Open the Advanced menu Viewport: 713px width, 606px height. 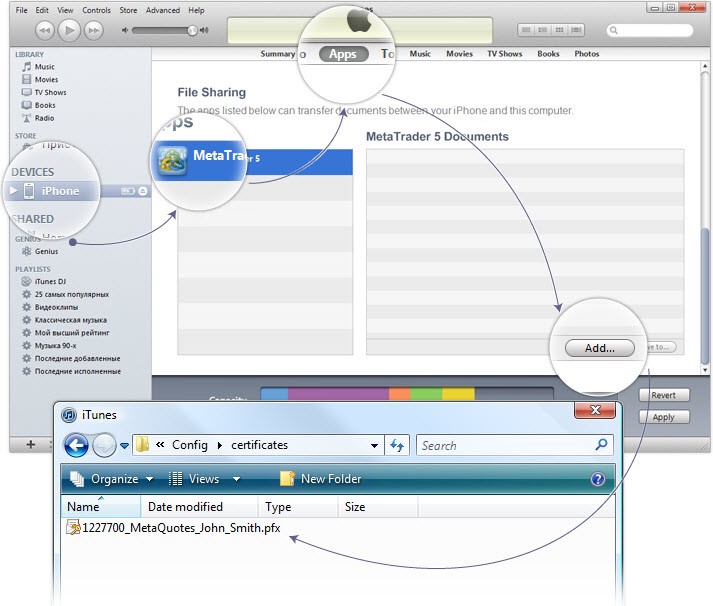point(163,10)
